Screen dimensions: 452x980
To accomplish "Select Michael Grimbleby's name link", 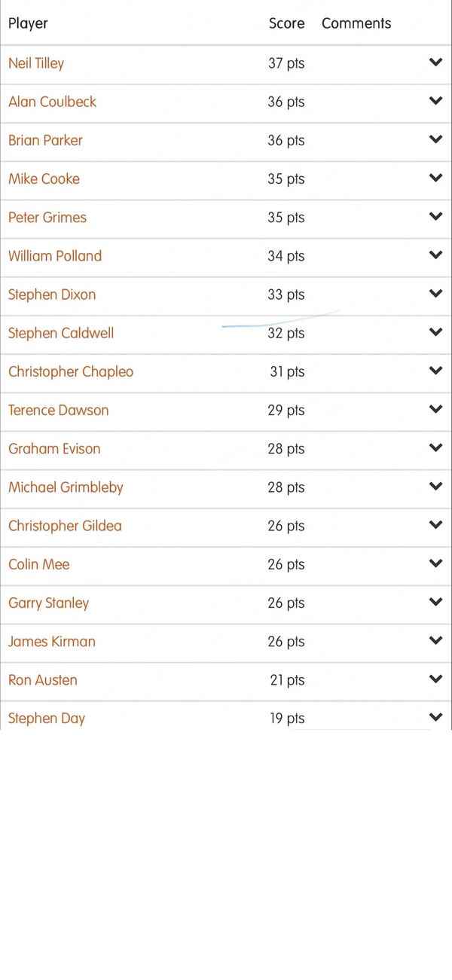I will coord(66,487).
